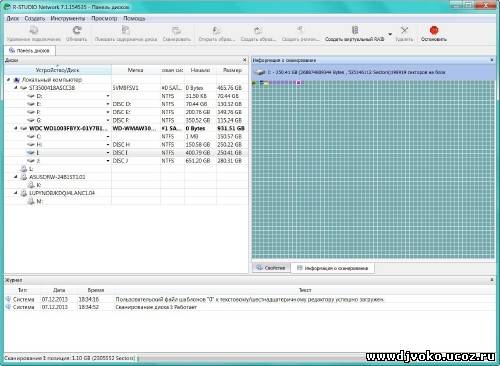The width and height of the screenshot is (500, 366).
Task: Click the Open image toolbar icon
Action: tap(216, 30)
